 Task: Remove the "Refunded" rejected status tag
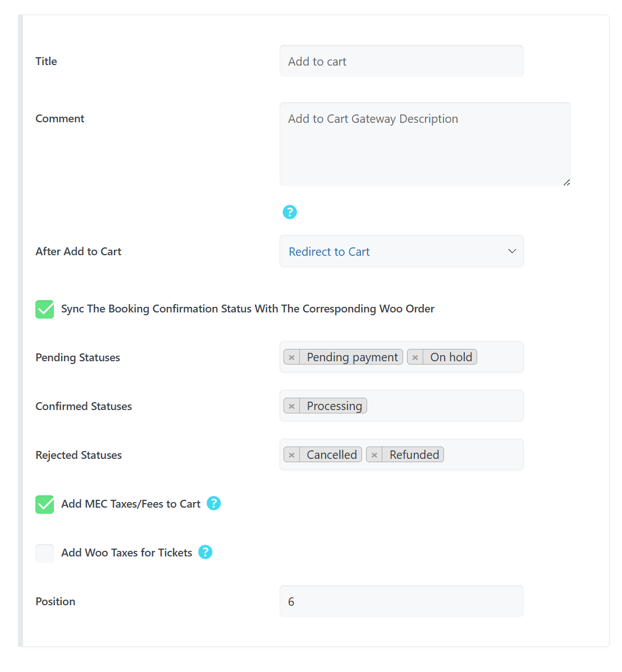[x=374, y=454]
